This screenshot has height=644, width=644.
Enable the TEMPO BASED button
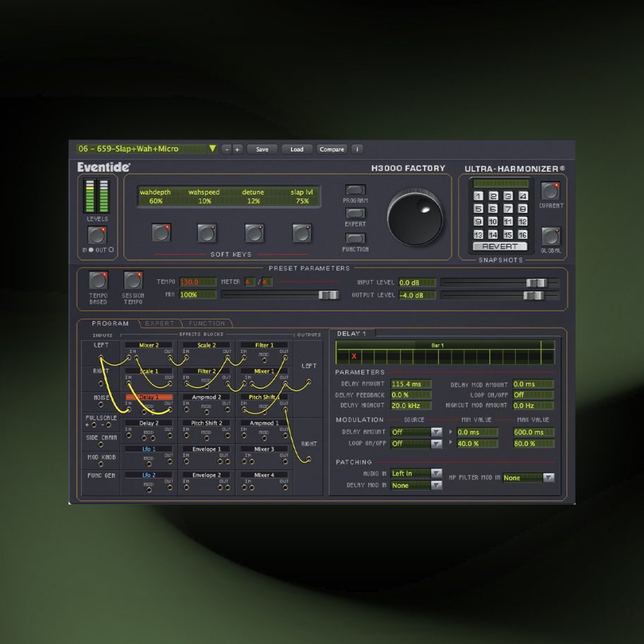pyautogui.click(x=98, y=280)
